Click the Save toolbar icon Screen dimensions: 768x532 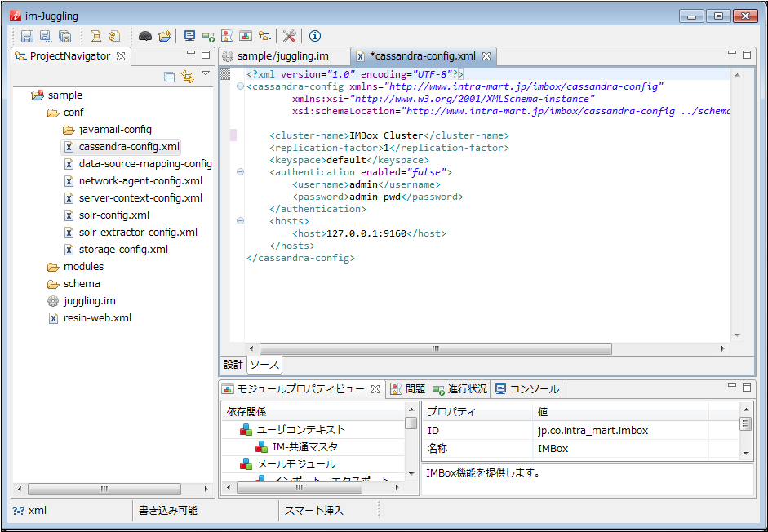coord(27,36)
